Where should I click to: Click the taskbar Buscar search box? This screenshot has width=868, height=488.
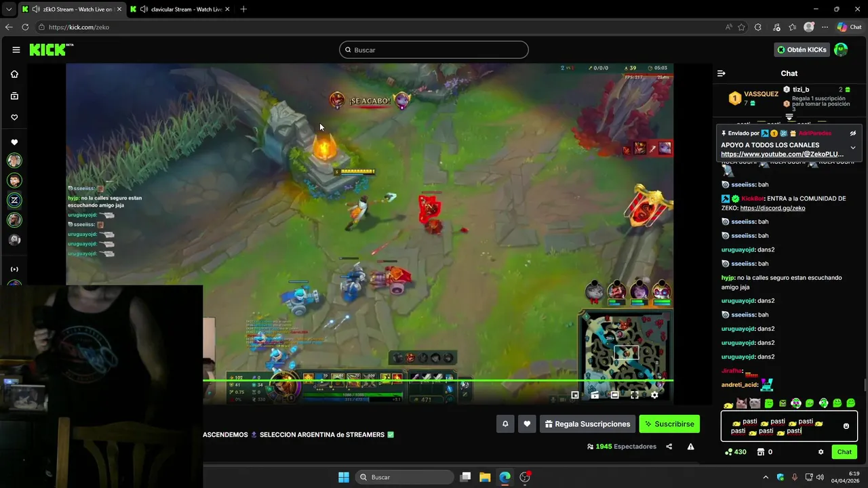404,477
